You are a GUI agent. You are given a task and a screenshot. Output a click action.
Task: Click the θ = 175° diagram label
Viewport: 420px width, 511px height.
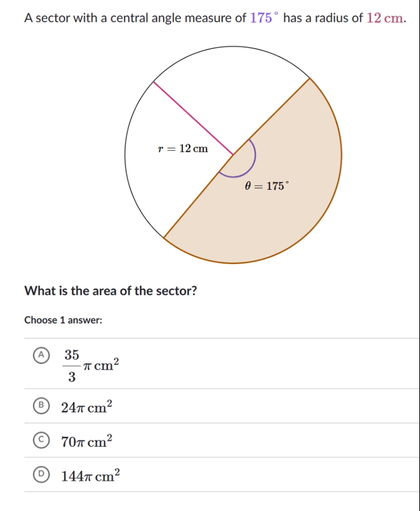(267, 186)
